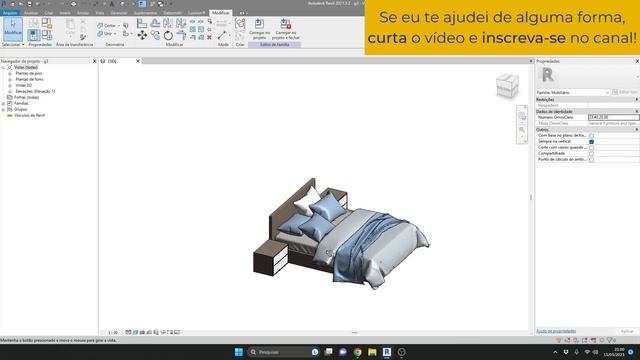Select Vínculos do Revit in browser
640x360 pixels.
tap(29, 116)
